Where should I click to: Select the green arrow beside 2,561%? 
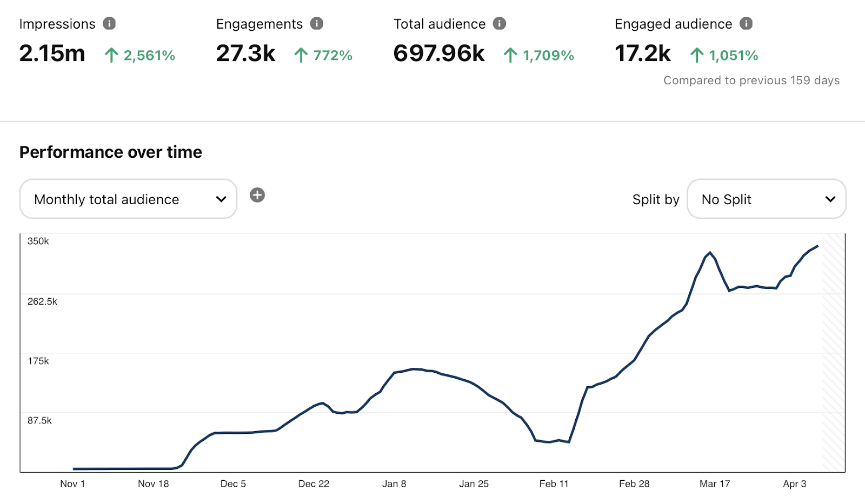(x=111, y=55)
